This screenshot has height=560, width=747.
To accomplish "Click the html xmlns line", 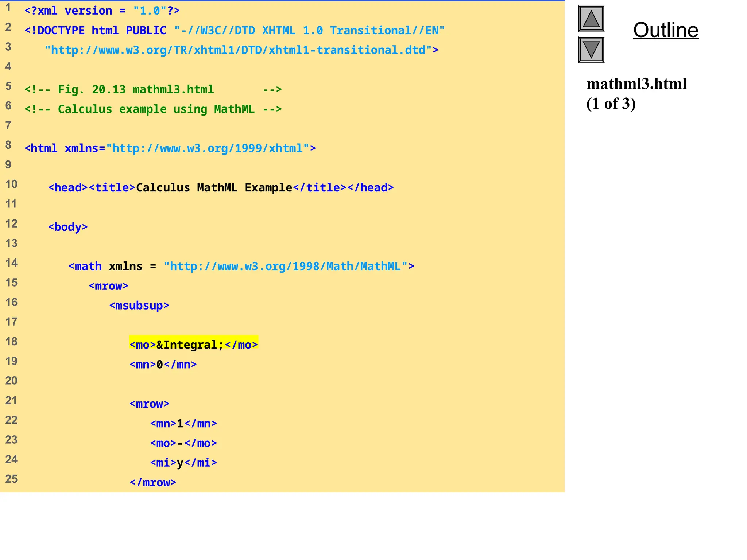I will point(170,148).
